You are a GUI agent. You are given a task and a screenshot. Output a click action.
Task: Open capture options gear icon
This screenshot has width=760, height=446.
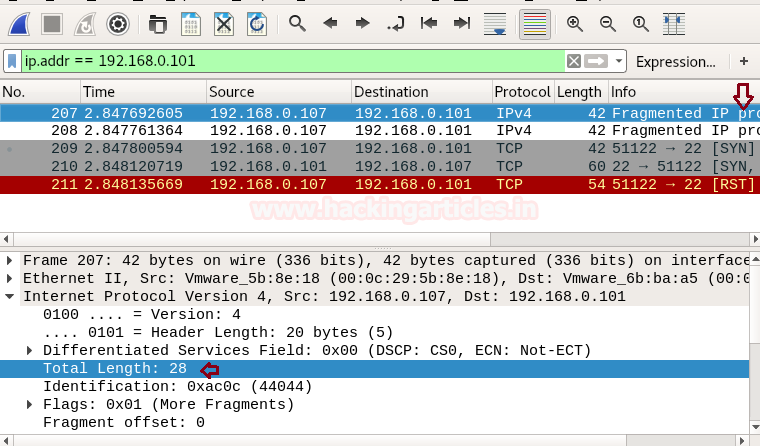pyautogui.click(x=118, y=24)
